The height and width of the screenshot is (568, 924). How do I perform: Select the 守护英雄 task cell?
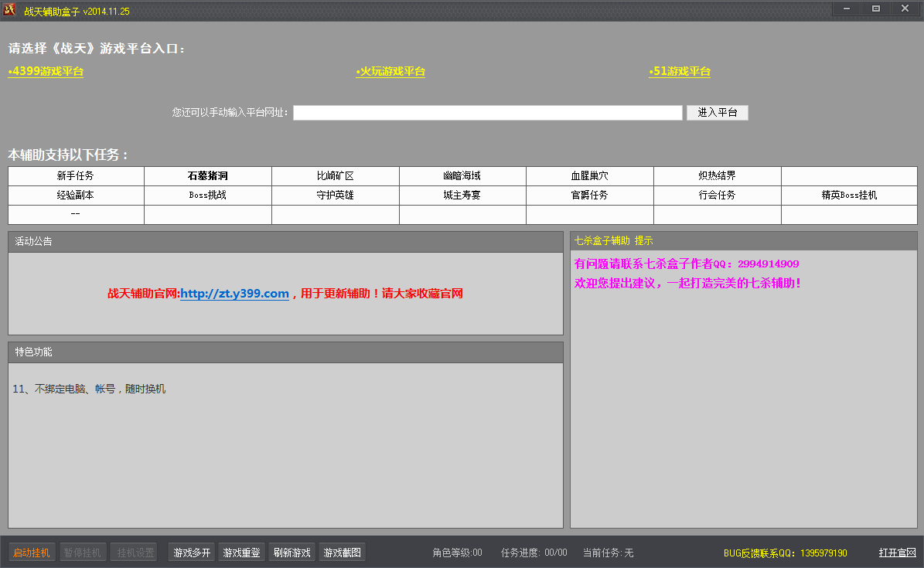pyautogui.click(x=336, y=195)
